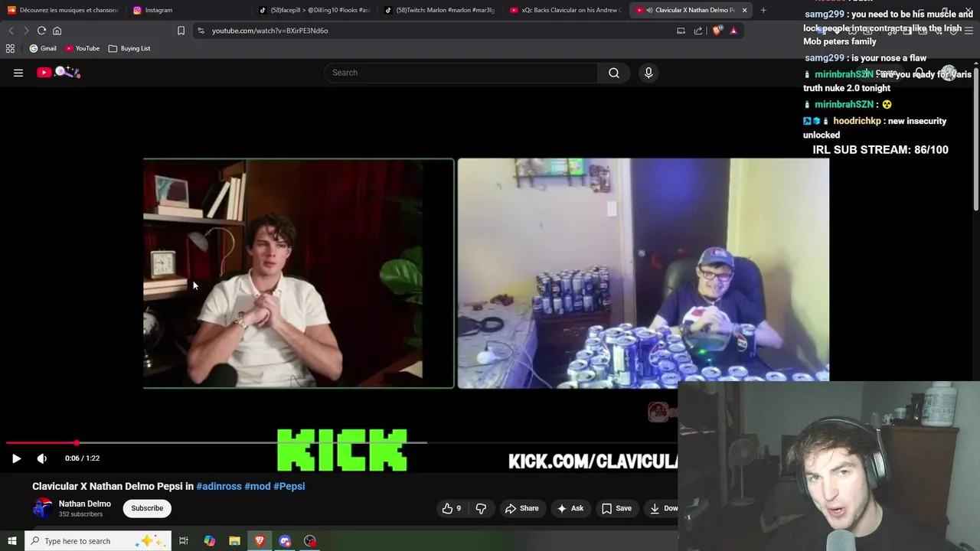Switch to the Instagram browser tab

click(x=187, y=10)
